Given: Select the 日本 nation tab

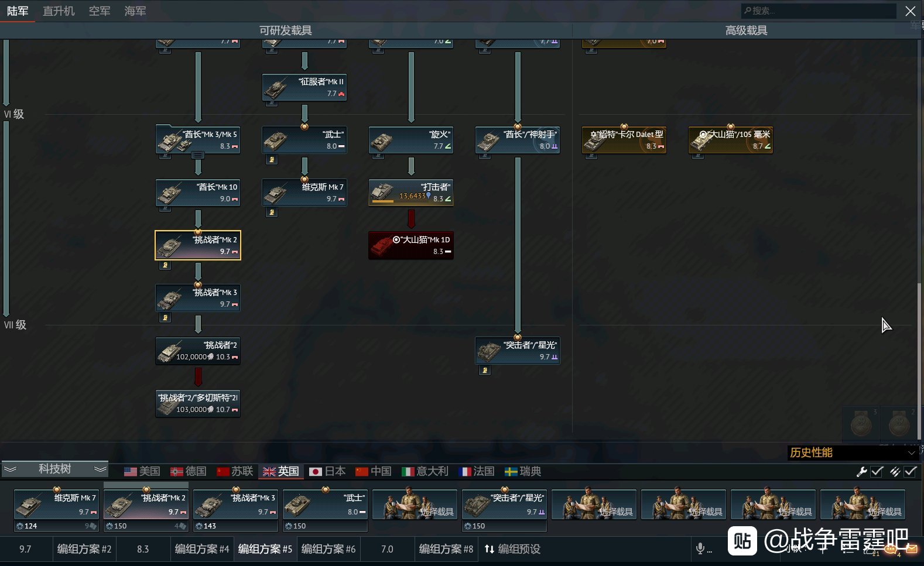Looking at the screenshot, I should coord(327,471).
